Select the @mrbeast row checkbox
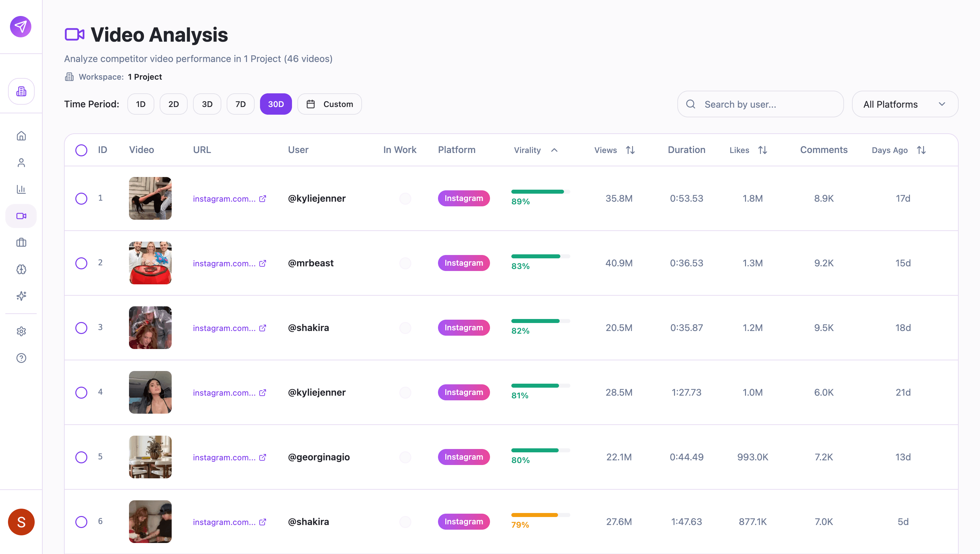 (x=81, y=263)
